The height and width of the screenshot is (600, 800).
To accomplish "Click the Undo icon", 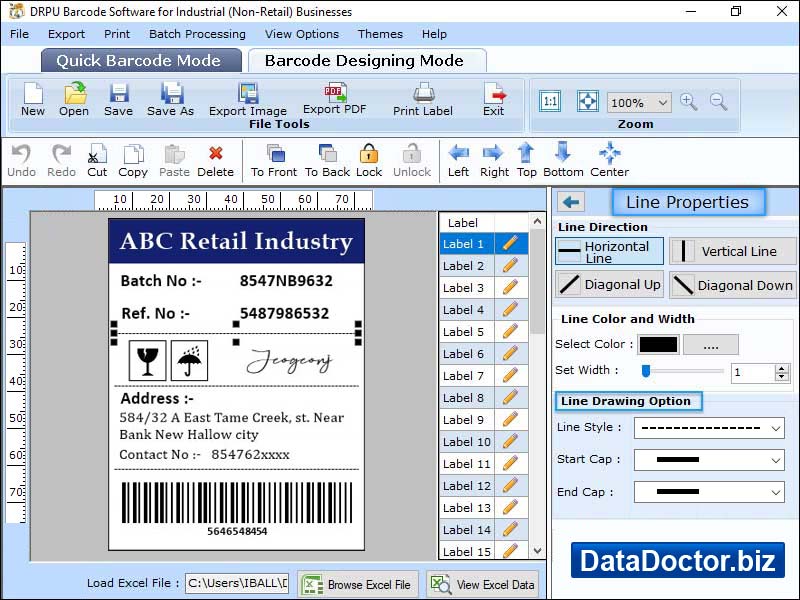I will click(21, 160).
